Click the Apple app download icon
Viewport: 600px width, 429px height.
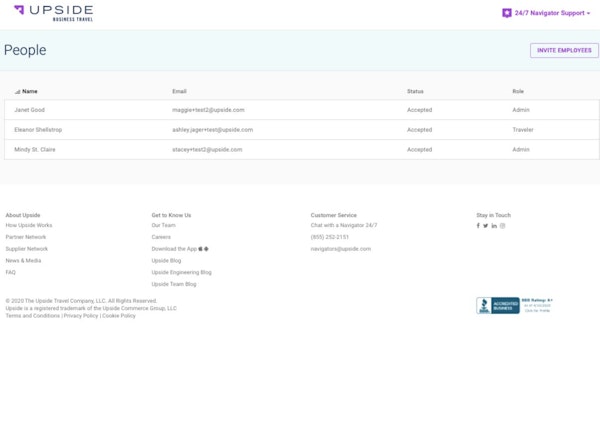(200, 249)
